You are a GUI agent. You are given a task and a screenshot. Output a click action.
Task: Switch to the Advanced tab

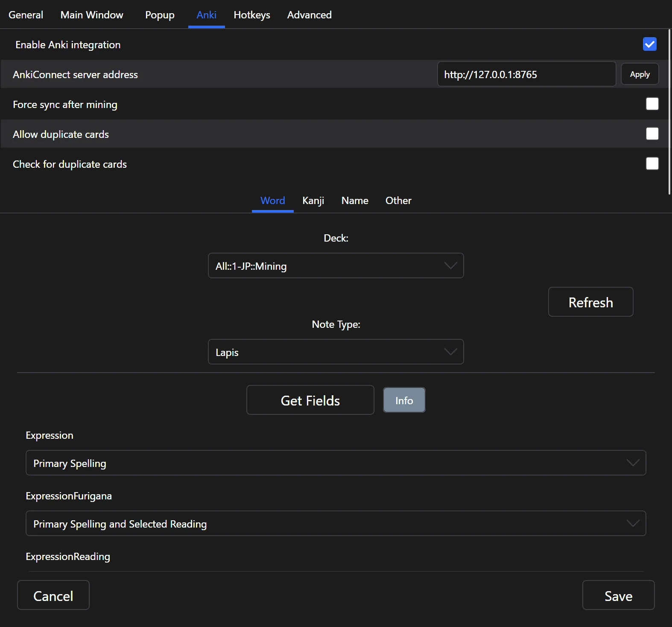pyautogui.click(x=309, y=15)
